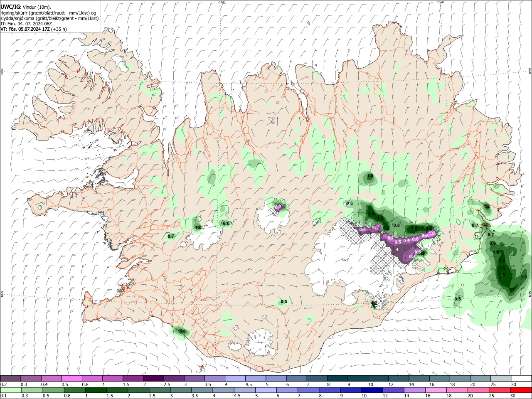Image resolution: width=532 pixels, height=399 pixels.
Task: Pick the pale grey 25 mm sleet swatch
Action: coord(501,378)
